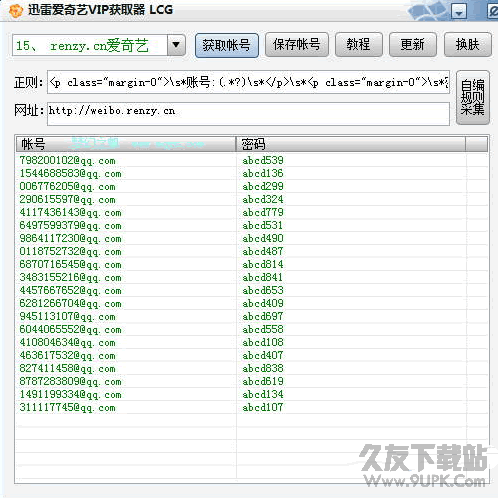The height and width of the screenshot is (498, 498).
Task: Click password cell abcd134
Action: pyautogui.click(x=263, y=394)
